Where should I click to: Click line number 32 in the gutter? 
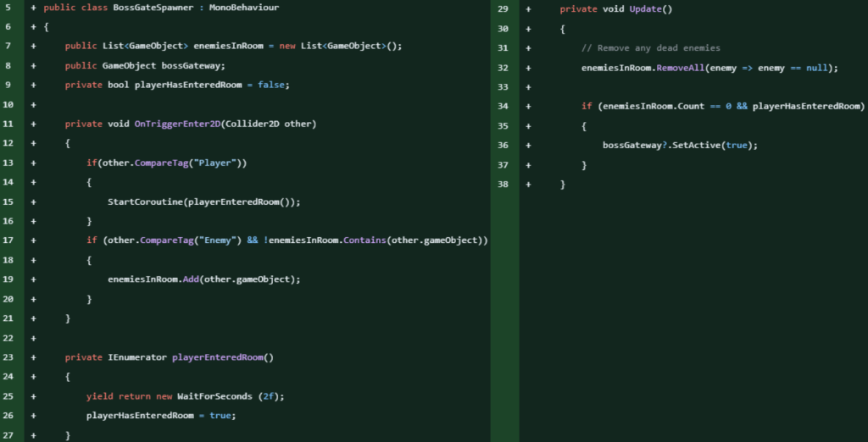click(504, 68)
